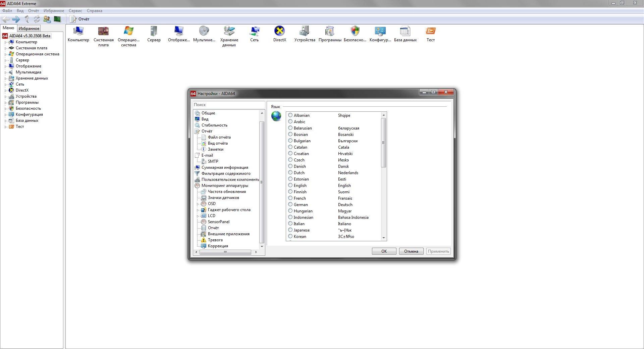Screen dimensions: 644x349
Task: Switch to the Избранное tab in sidebar
Action: pyautogui.click(x=29, y=29)
